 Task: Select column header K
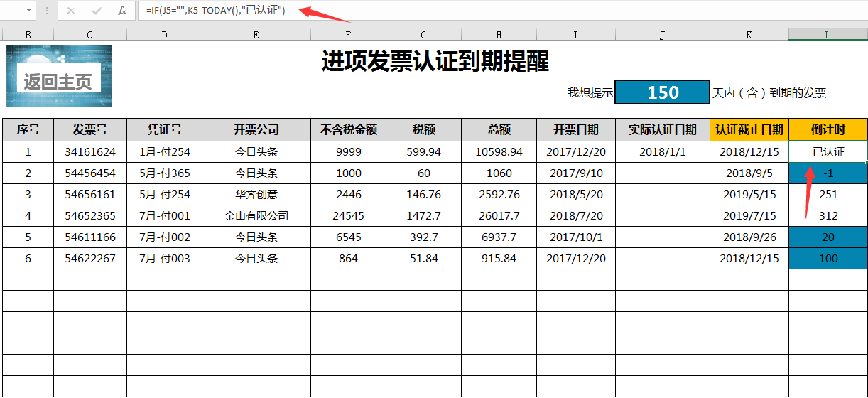point(749,34)
